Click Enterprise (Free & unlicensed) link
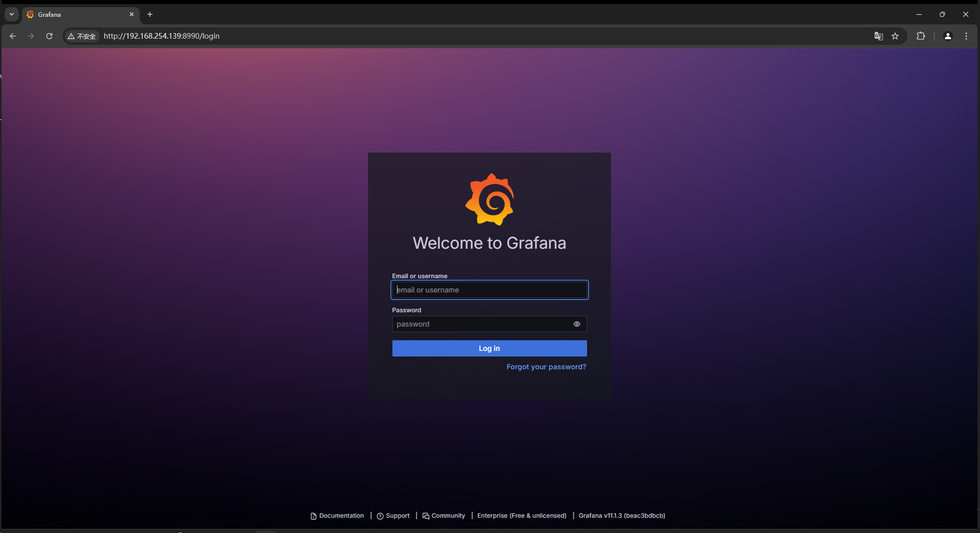The height and width of the screenshot is (533, 980). click(522, 516)
